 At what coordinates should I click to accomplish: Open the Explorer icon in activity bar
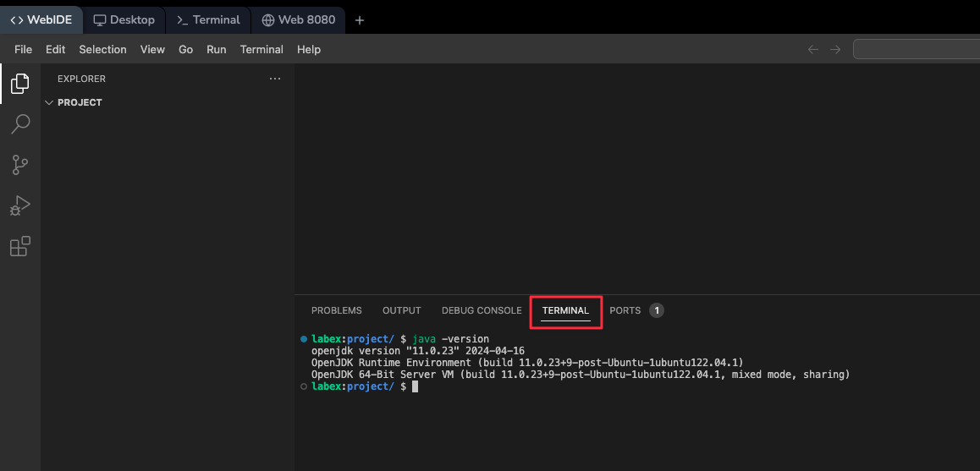20,84
